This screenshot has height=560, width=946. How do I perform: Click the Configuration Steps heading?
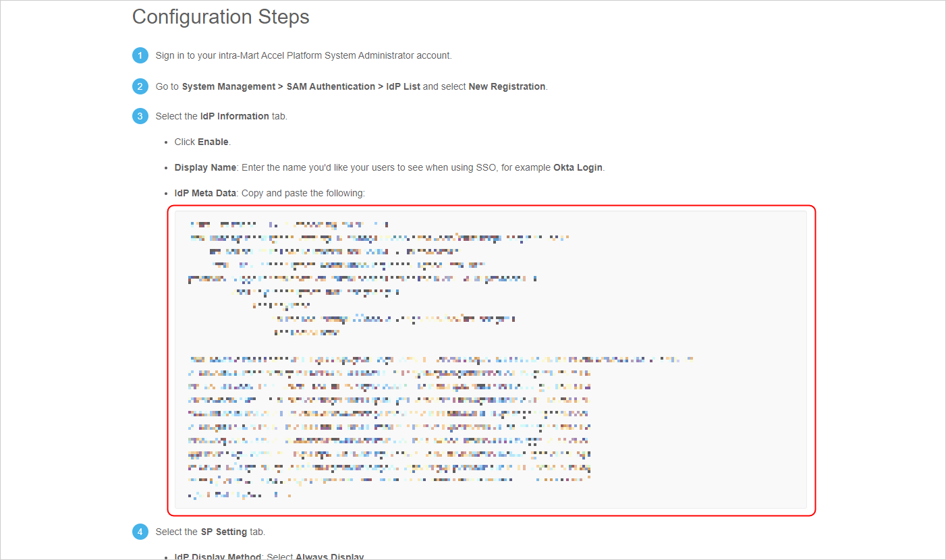click(x=221, y=17)
